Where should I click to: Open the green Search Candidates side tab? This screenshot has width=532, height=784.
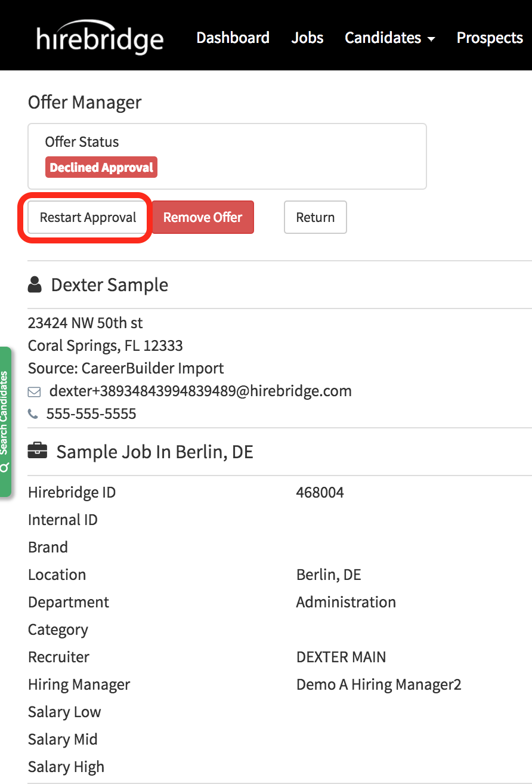[x=5, y=421]
